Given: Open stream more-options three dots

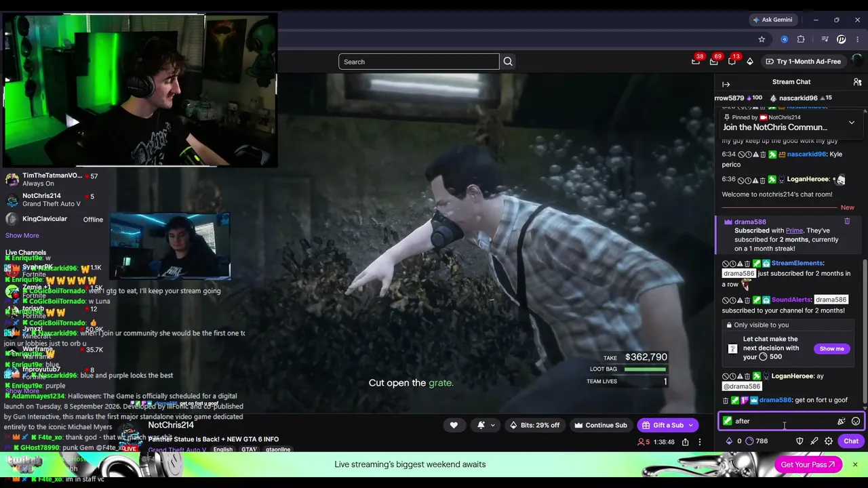Looking at the screenshot, I should [700, 442].
